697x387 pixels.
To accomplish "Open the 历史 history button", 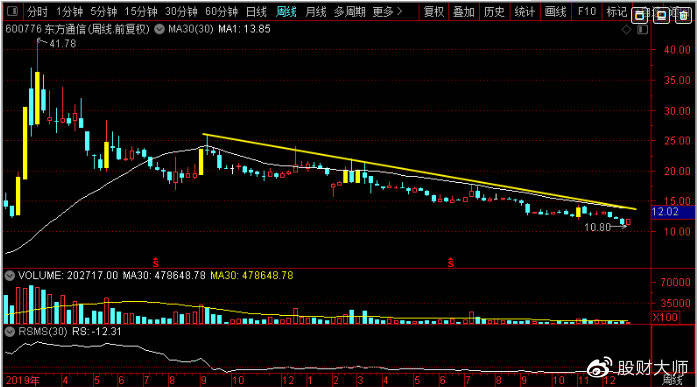I will coord(494,12).
